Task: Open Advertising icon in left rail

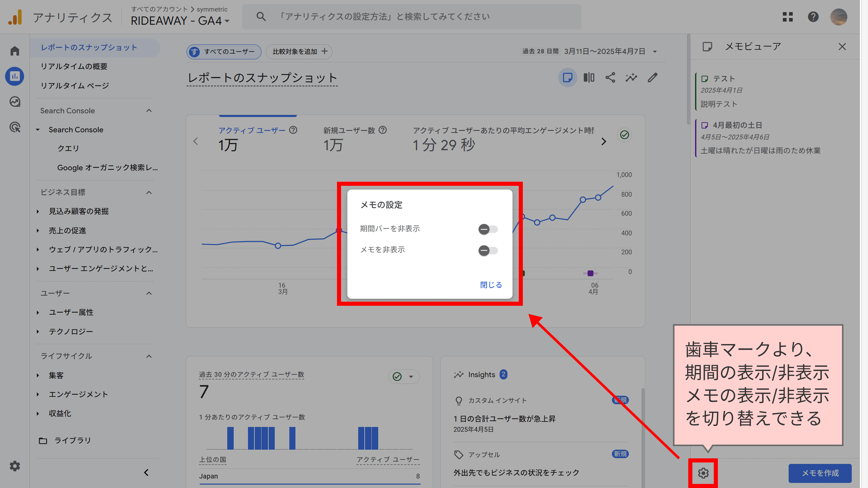Action: (x=15, y=127)
